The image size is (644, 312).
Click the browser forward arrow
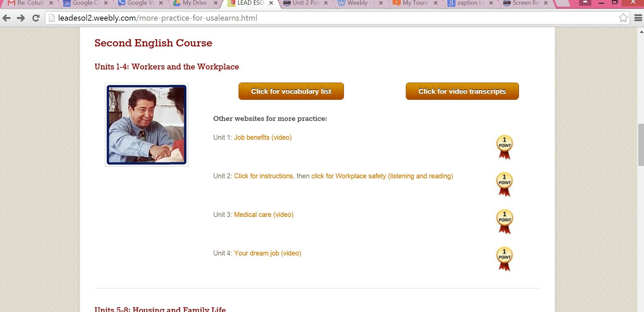point(21,18)
